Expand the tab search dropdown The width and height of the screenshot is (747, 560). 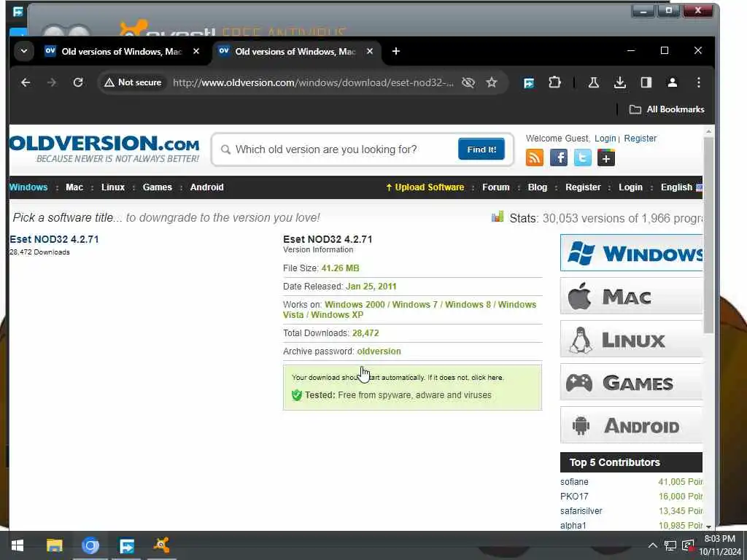click(x=24, y=51)
